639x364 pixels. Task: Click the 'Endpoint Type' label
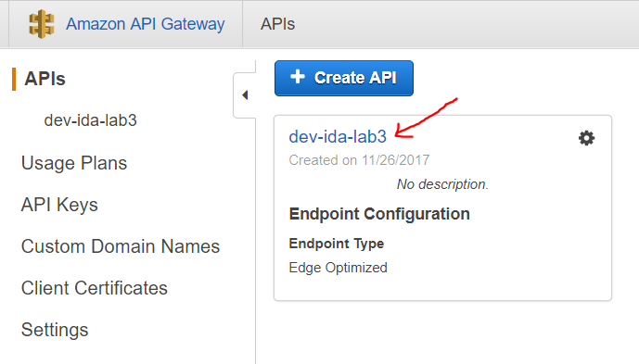click(x=337, y=244)
